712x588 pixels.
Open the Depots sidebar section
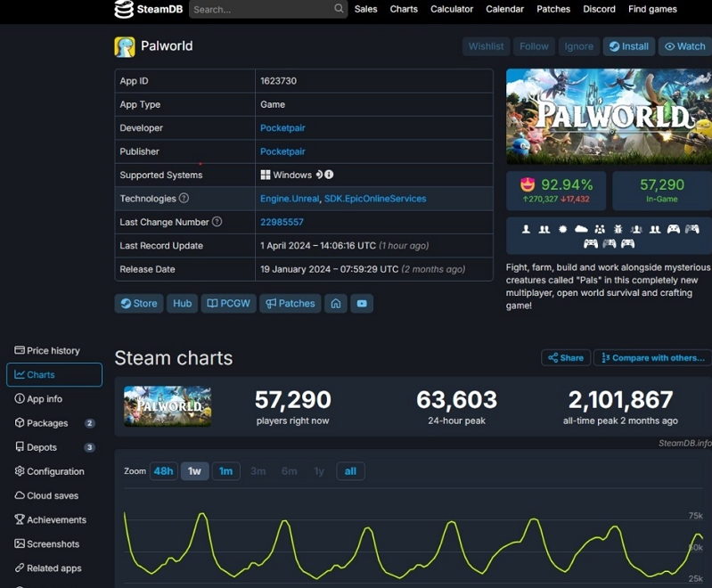point(53,447)
